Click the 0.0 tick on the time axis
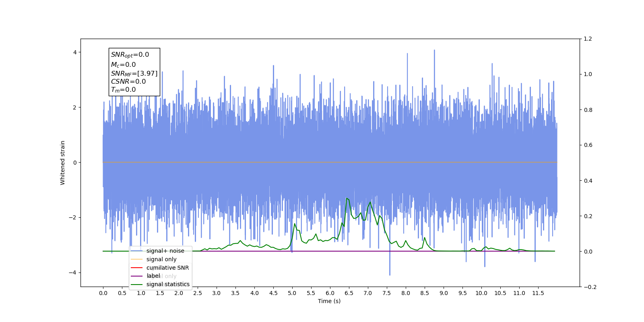Image resolution: width=644 pixels, height=322 pixels. pyautogui.click(x=103, y=293)
